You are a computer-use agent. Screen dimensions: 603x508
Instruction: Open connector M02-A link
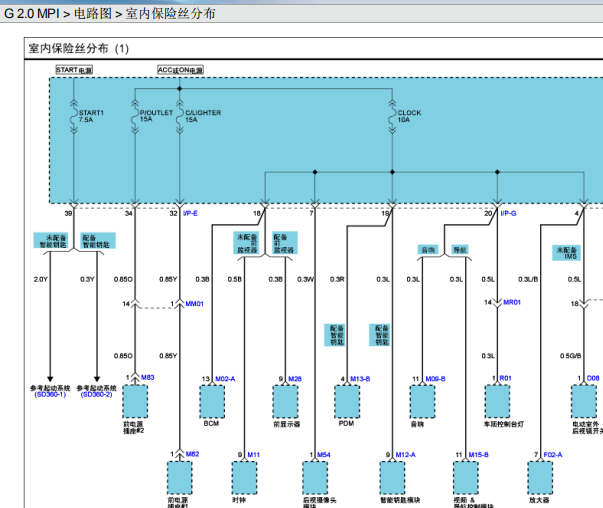point(225,379)
